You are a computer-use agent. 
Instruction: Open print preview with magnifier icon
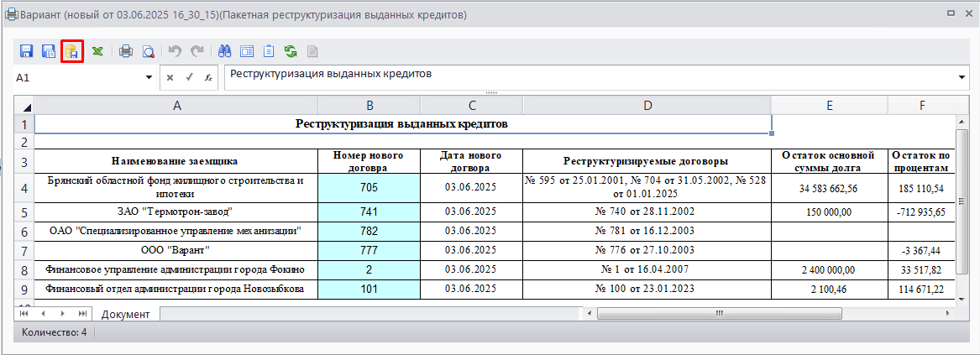(x=148, y=51)
